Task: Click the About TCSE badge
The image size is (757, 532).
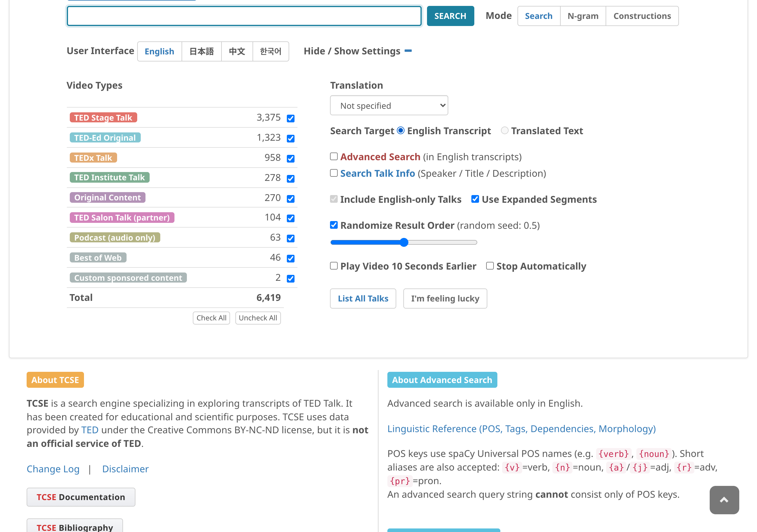Action: coord(55,380)
